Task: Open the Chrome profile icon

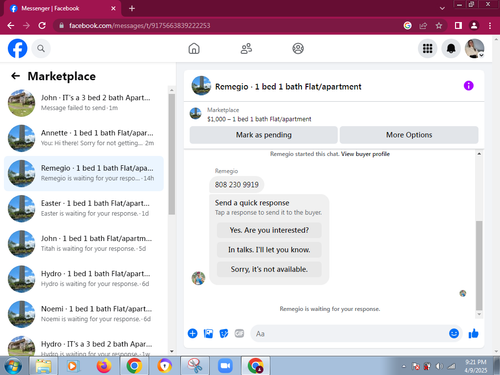Action: (474, 26)
